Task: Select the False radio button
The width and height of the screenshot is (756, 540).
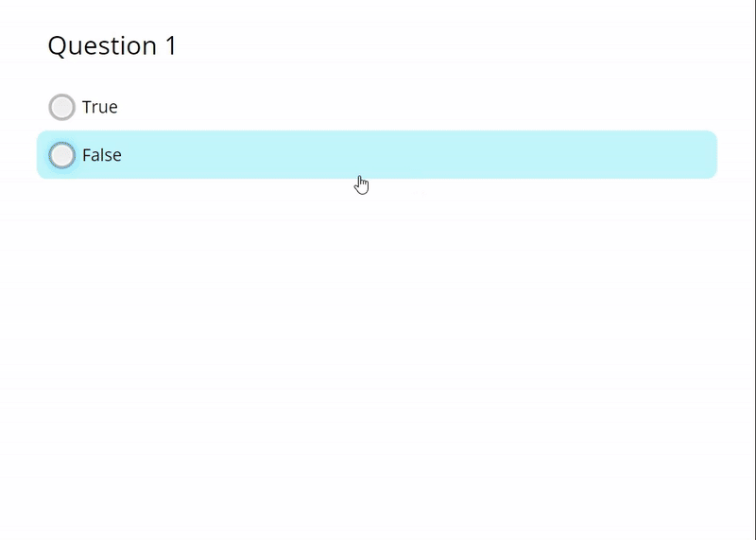Action: [61, 155]
